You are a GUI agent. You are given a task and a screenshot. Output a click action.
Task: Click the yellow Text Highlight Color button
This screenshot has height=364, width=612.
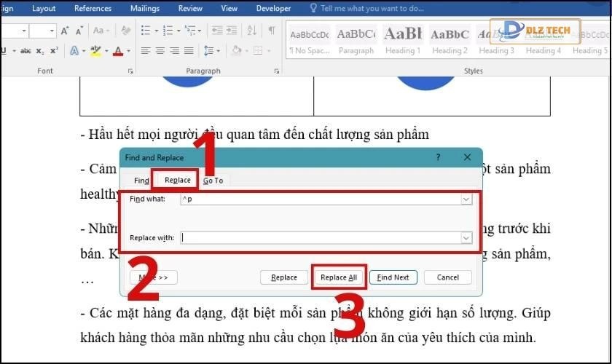[x=95, y=51]
